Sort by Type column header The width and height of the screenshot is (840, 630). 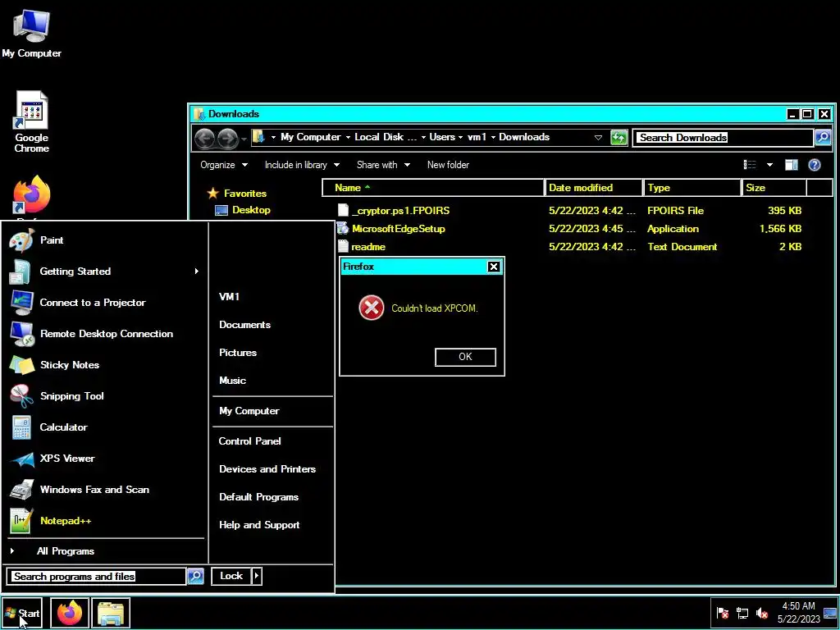[692, 188]
